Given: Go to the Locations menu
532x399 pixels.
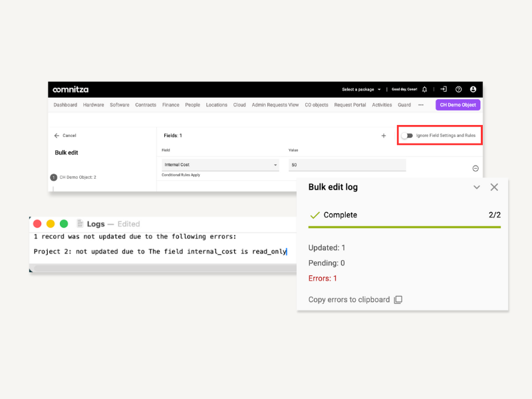Looking at the screenshot, I should 217,105.
